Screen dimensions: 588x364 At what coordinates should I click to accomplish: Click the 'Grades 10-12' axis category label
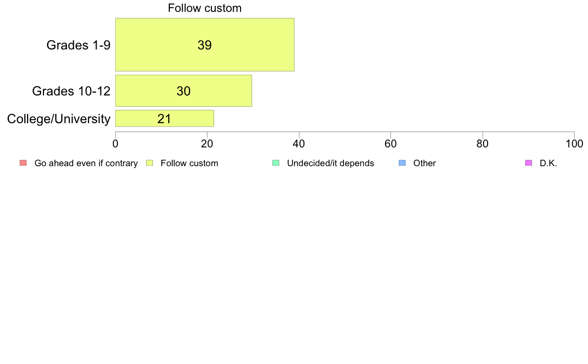(x=71, y=91)
